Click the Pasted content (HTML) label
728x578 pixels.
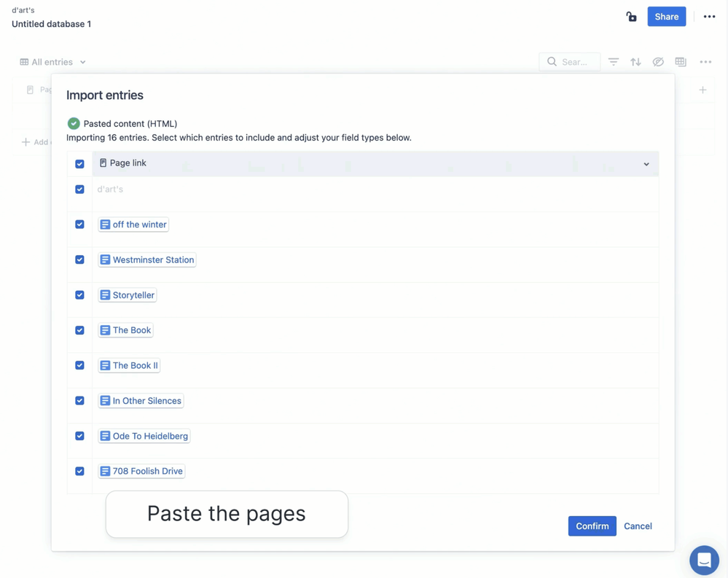130,123
